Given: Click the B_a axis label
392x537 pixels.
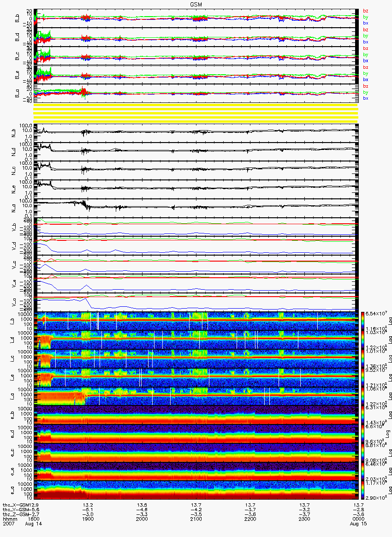Looking at the screenshot, I should 17,93.
